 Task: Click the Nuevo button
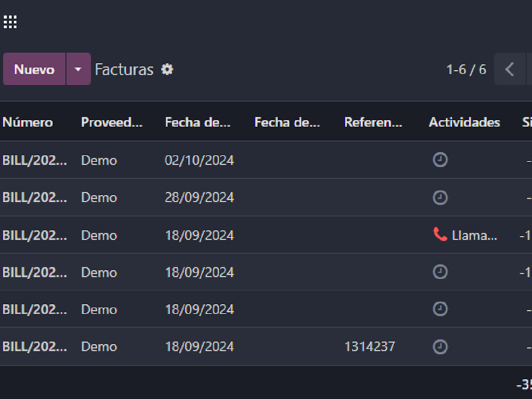click(34, 69)
